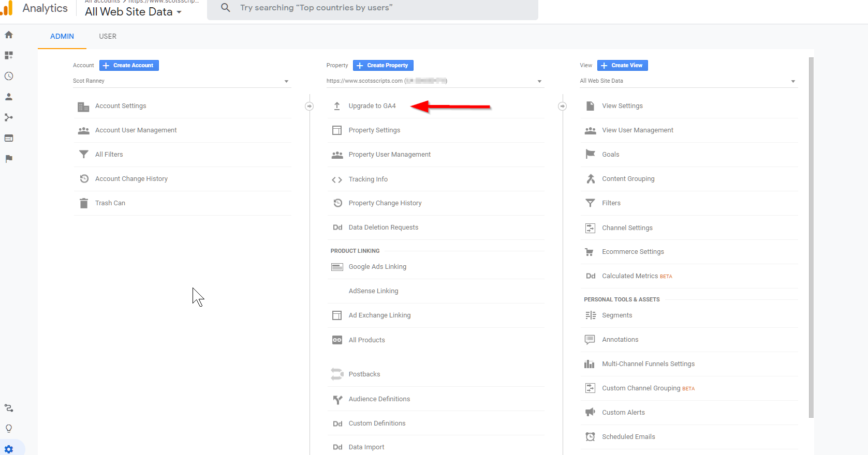Open Upgrade to GA4
Image resolution: width=868 pixels, height=455 pixels.
(372, 106)
